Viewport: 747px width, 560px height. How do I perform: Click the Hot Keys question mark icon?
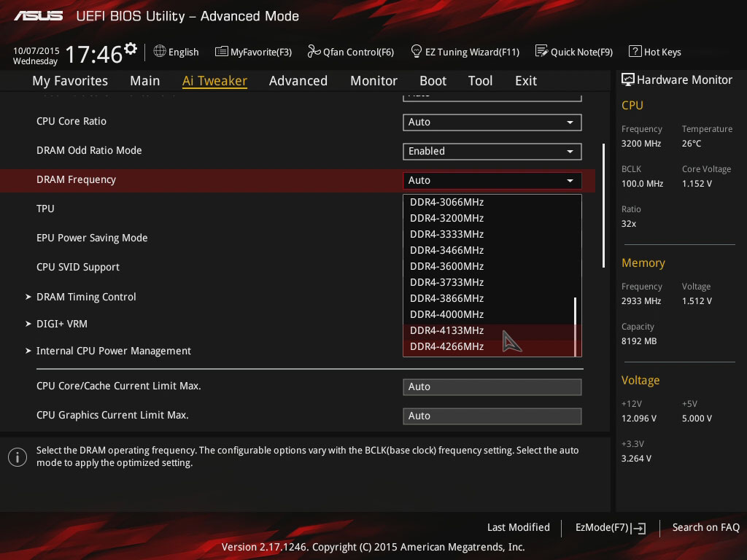point(635,51)
